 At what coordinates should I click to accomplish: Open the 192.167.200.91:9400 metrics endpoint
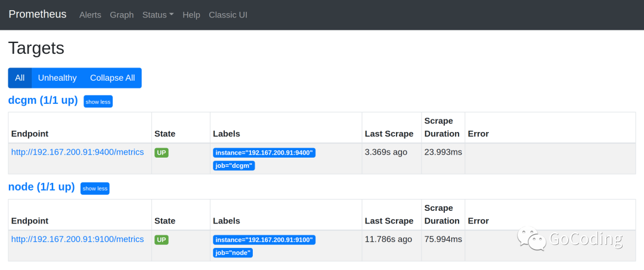(x=78, y=152)
